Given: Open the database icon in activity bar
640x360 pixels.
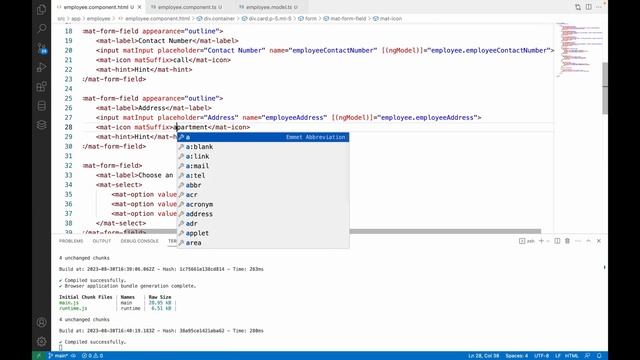Looking at the screenshot, I should [42, 106].
